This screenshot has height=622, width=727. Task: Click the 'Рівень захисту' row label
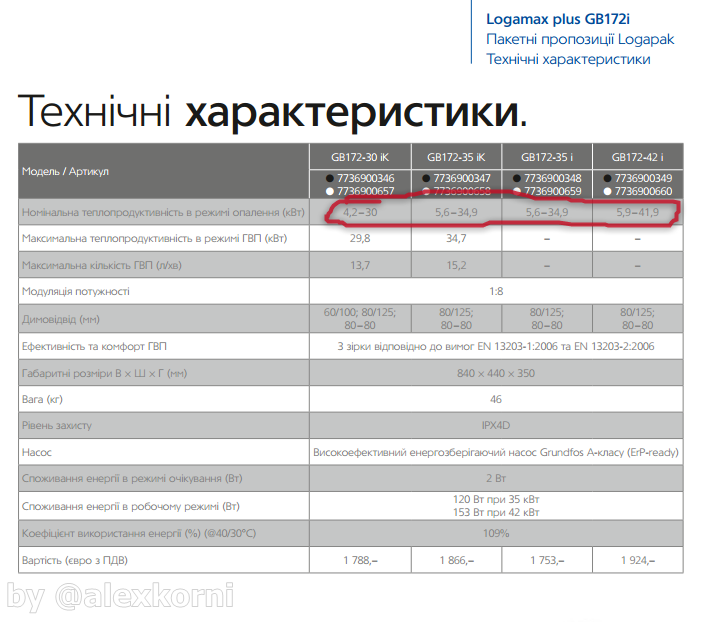pos(57,425)
